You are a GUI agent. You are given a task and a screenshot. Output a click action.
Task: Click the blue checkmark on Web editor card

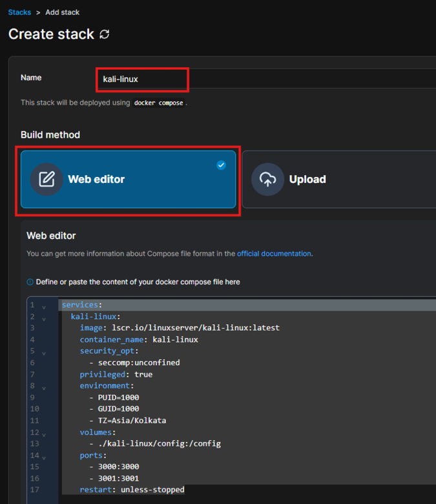[221, 165]
